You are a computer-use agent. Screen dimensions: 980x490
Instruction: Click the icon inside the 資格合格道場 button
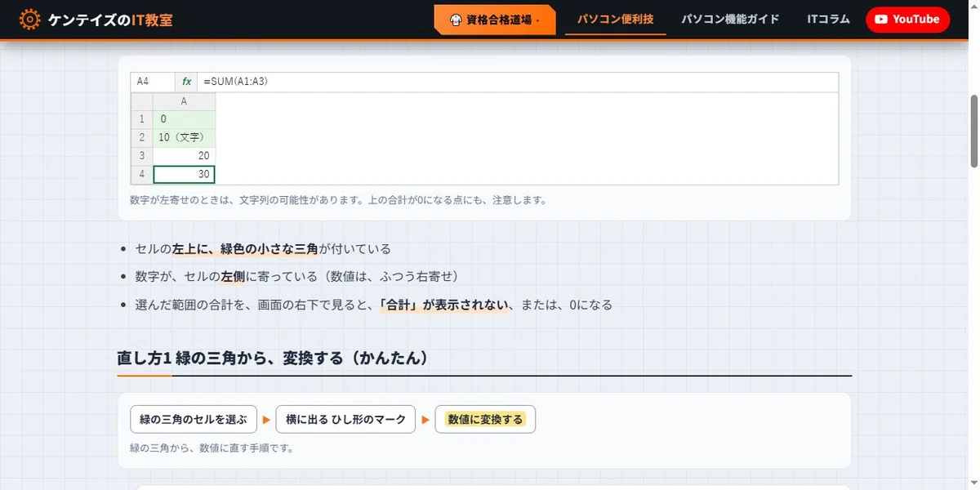click(x=457, y=20)
